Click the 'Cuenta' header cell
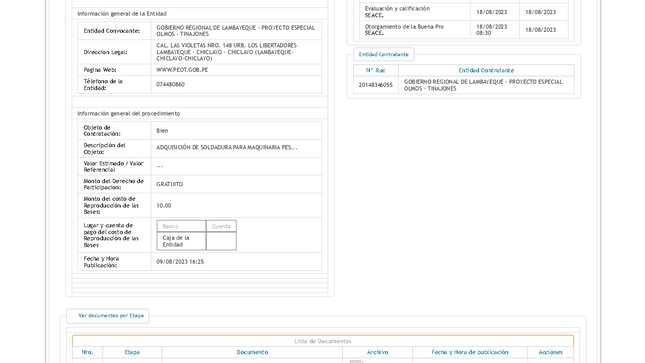645x363 pixels. pyautogui.click(x=221, y=226)
